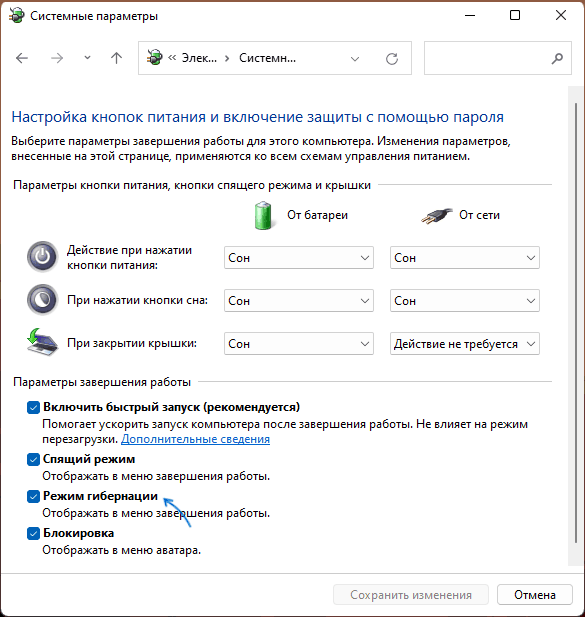This screenshot has height=617, width=585.
Task: Open sleep button action dropdown on battery
Action: pos(299,301)
